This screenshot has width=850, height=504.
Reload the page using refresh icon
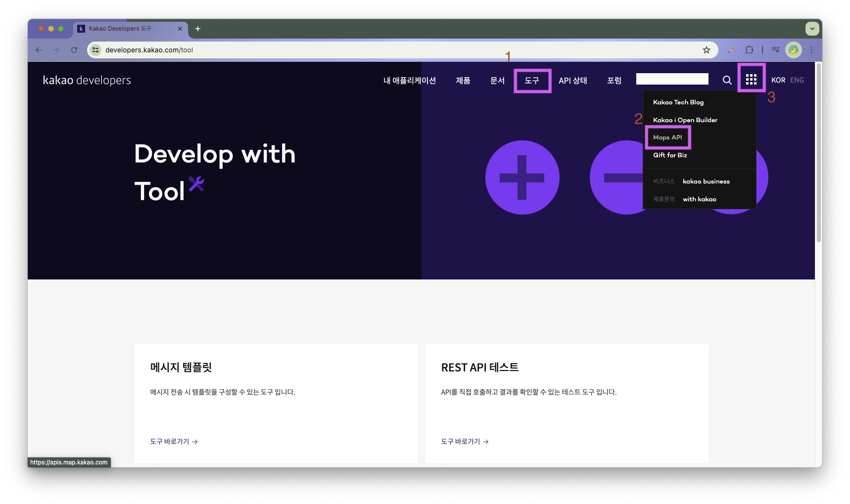74,50
